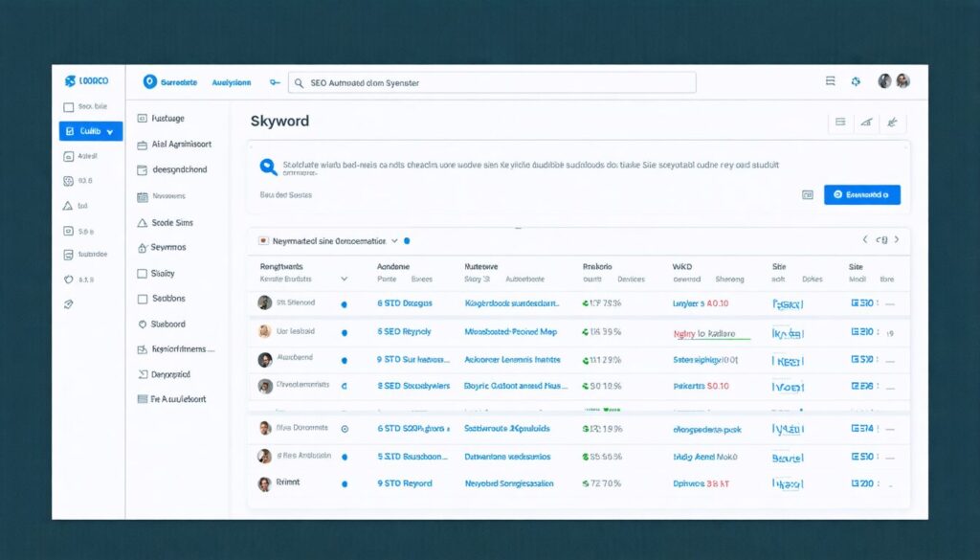Image resolution: width=980 pixels, height=560 pixels.
Task: Tick the Sactbons checkbox in the sidebar
Action: click(142, 300)
